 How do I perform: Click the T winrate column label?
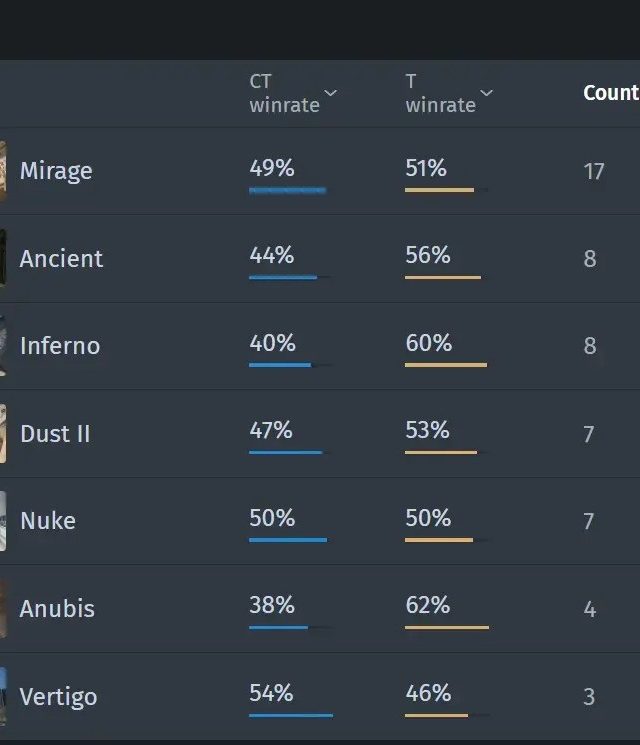coord(441,93)
